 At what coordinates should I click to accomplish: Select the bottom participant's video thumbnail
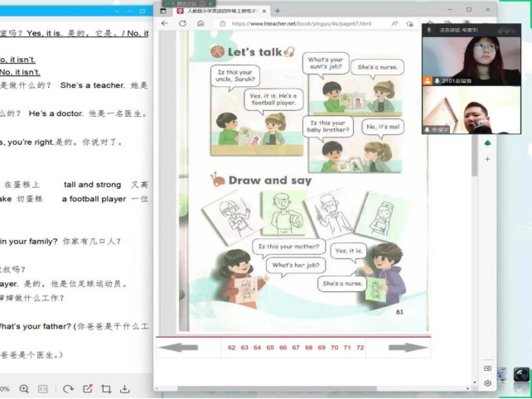(471, 109)
